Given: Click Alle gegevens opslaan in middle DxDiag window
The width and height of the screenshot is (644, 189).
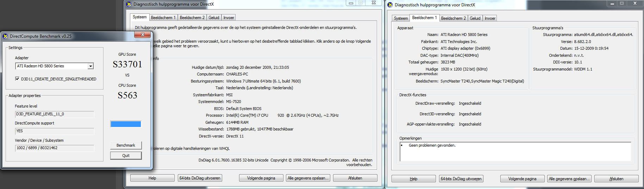Looking at the screenshot, I should coord(308,178).
